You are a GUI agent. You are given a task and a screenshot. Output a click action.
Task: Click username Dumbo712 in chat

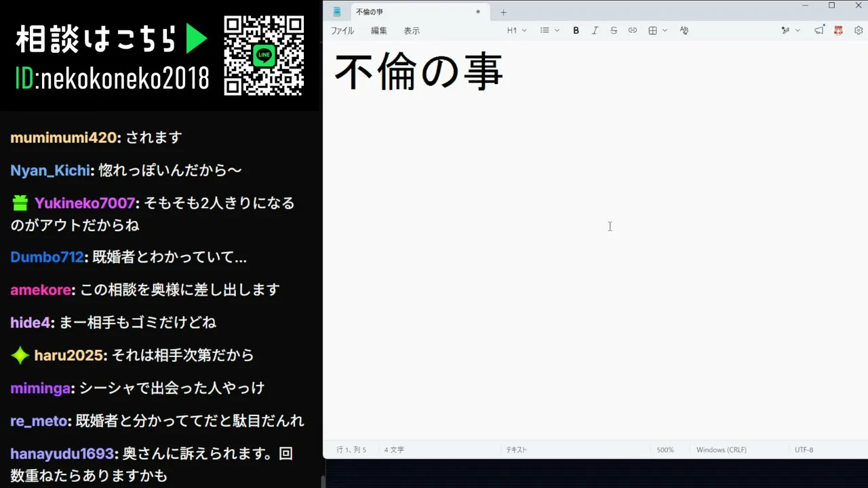coord(47,257)
